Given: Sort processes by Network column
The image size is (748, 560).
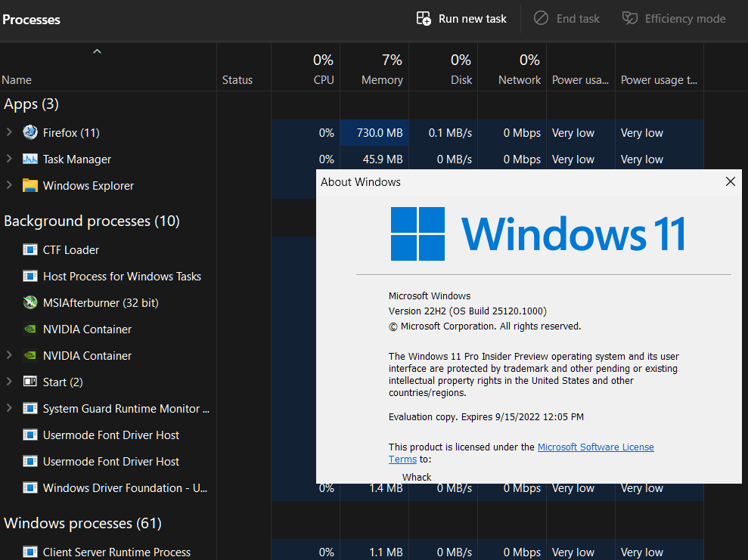Looking at the screenshot, I should coord(512,67).
